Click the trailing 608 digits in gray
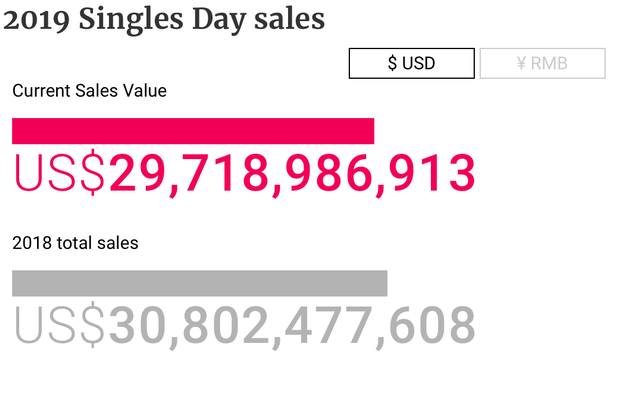The width and height of the screenshot is (637, 397). point(432,325)
